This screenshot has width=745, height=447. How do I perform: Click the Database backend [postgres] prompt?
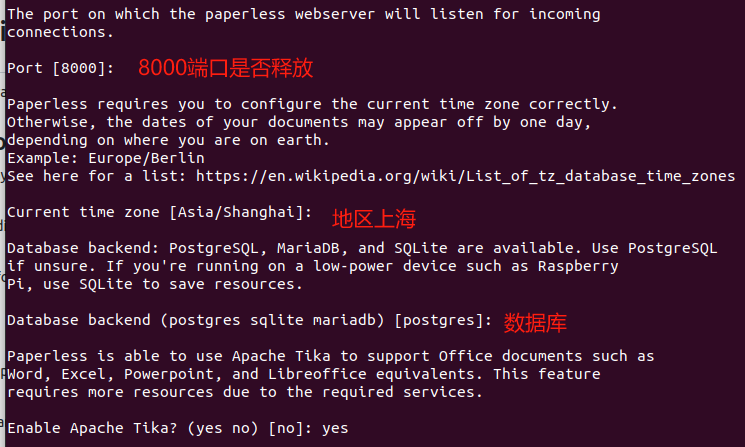click(x=248, y=320)
